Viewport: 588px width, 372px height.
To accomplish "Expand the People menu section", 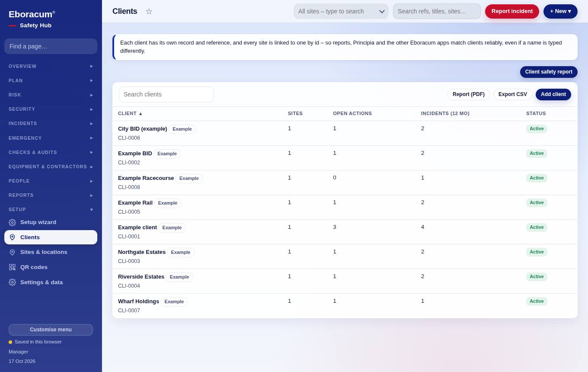I will click(51, 181).
